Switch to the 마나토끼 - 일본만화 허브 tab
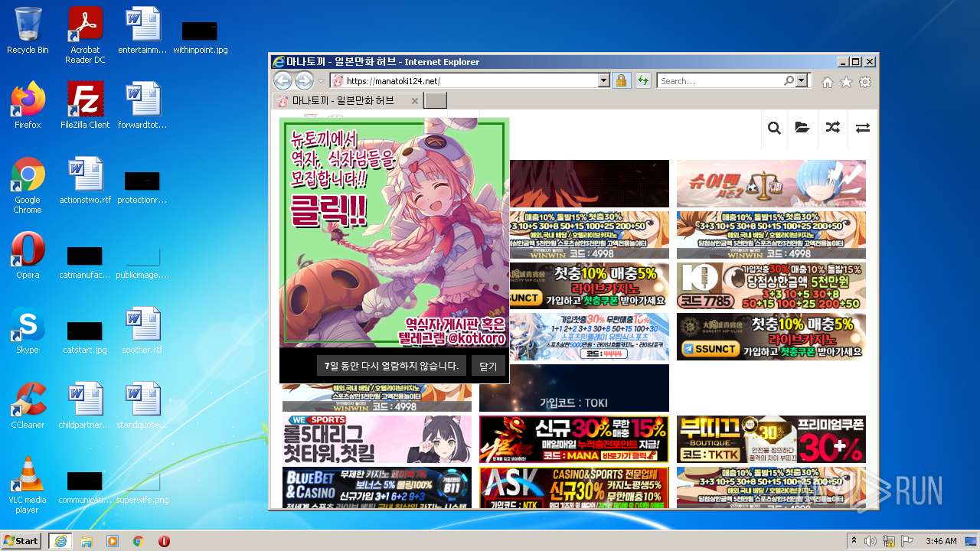The image size is (980, 551). 348,101
